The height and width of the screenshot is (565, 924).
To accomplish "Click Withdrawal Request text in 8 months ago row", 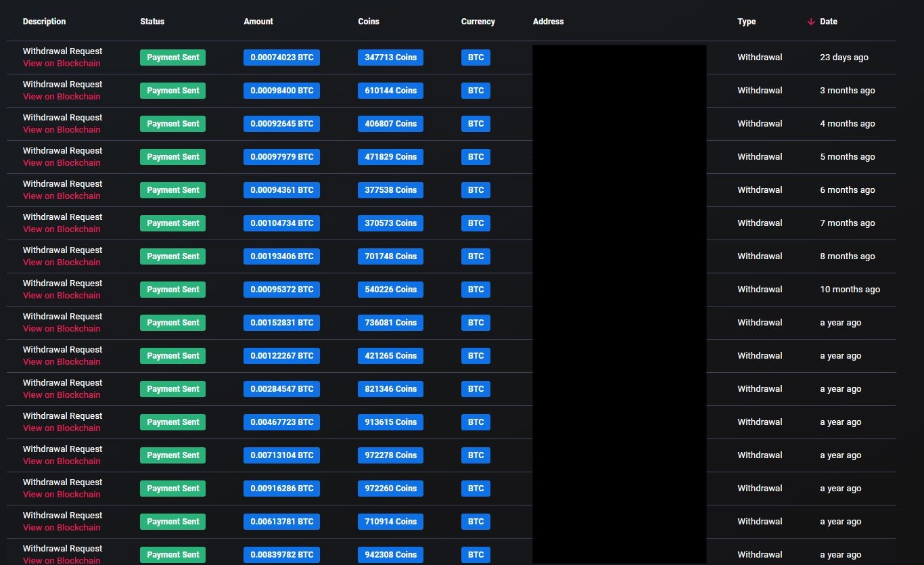I will (62, 250).
